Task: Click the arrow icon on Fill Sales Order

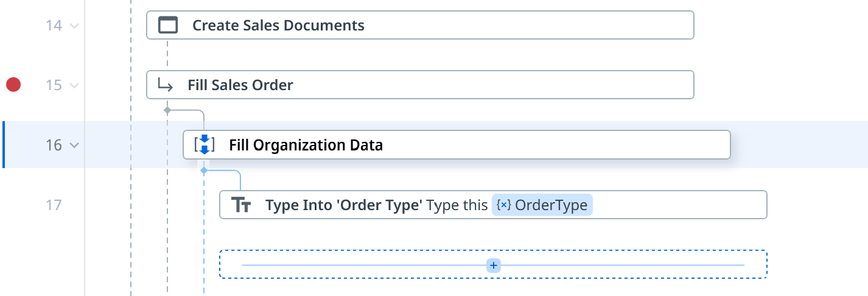Action: [165, 85]
